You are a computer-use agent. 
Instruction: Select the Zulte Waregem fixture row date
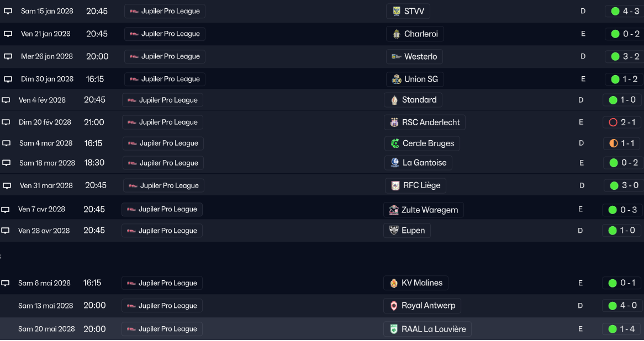(x=41, y=210)
